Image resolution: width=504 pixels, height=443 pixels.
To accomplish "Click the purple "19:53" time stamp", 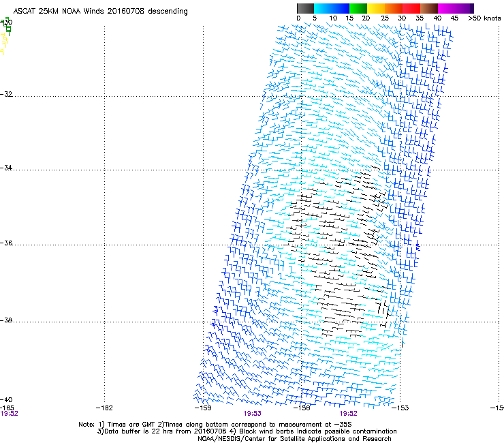I will (252, 414).
